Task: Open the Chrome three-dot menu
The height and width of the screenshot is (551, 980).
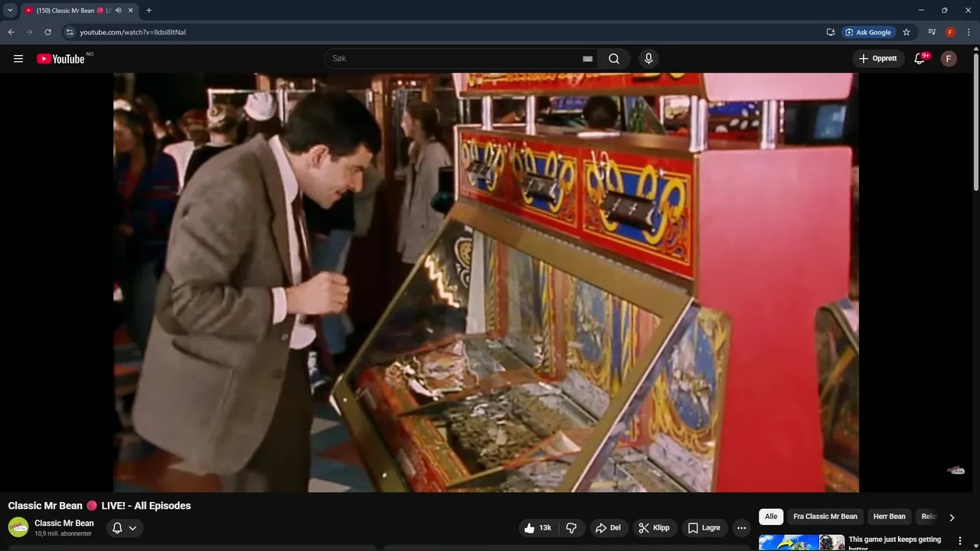Action: pos(969,32)
